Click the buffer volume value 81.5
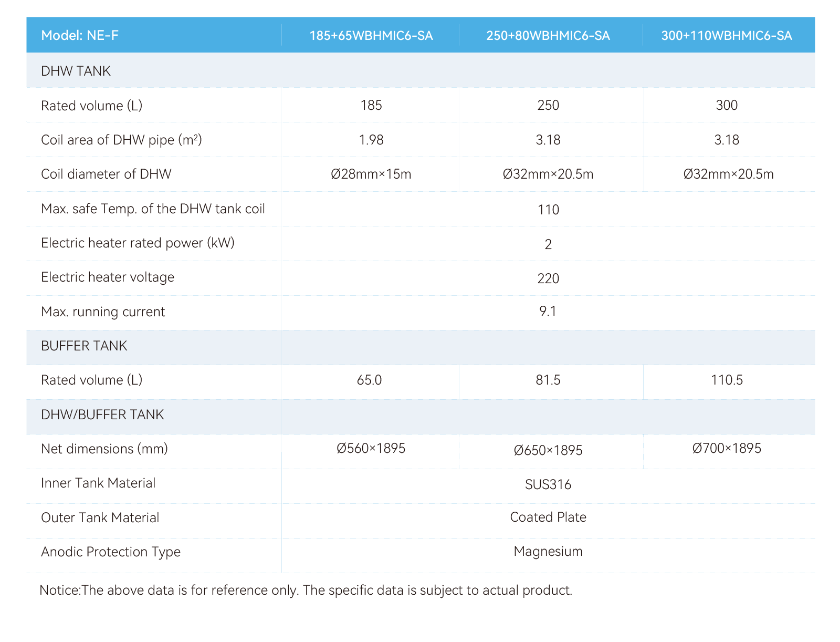 tap(548, 380)
